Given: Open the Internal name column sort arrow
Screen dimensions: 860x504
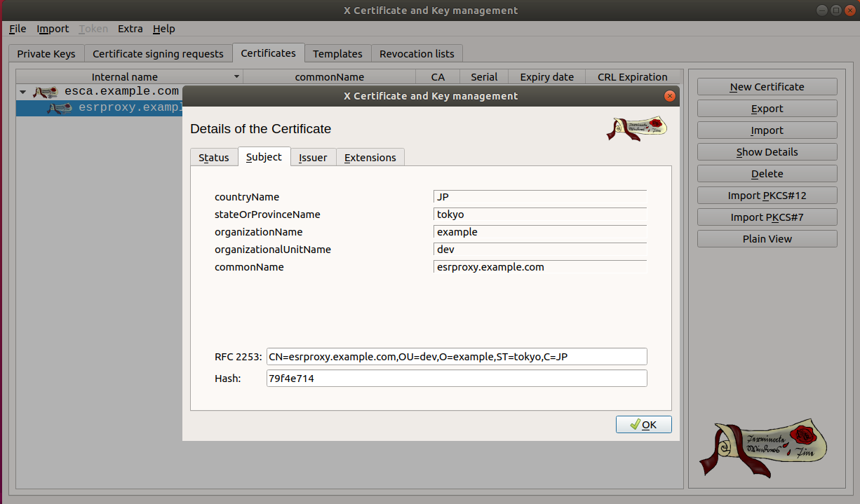Looking at the screenshot, I should [x=237, y=76].
